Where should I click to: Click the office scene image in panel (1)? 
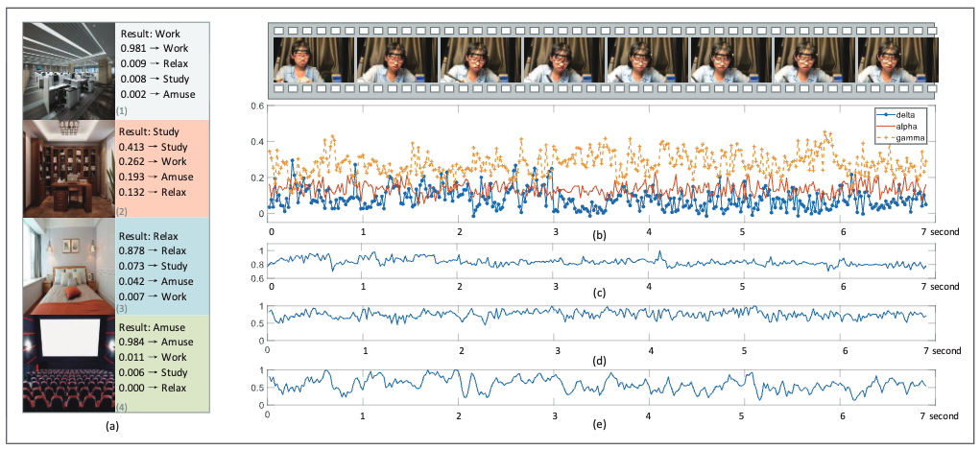coord(69,71)
